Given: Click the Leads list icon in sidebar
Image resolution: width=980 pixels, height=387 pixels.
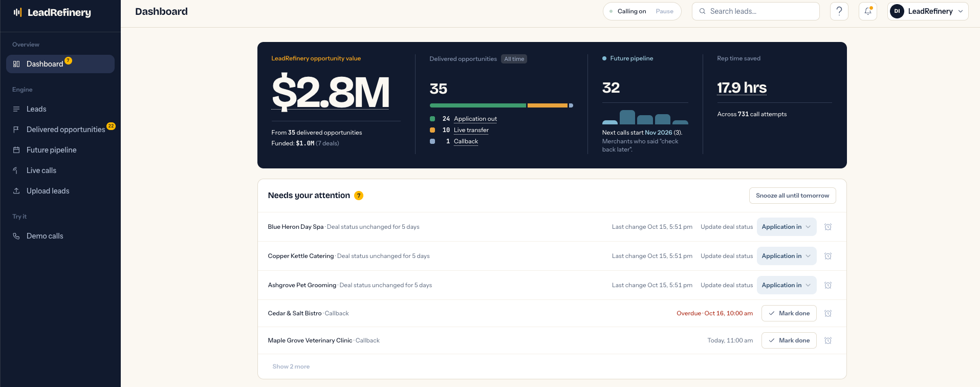Looking at the screenshot, I should [x=16, y=109].
